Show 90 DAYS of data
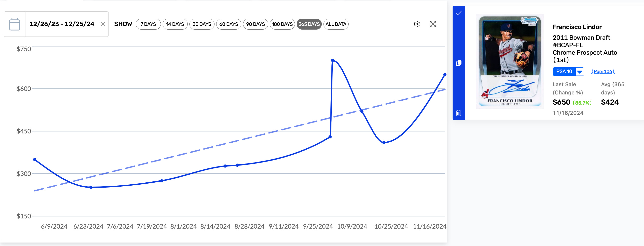 [255, 24]
